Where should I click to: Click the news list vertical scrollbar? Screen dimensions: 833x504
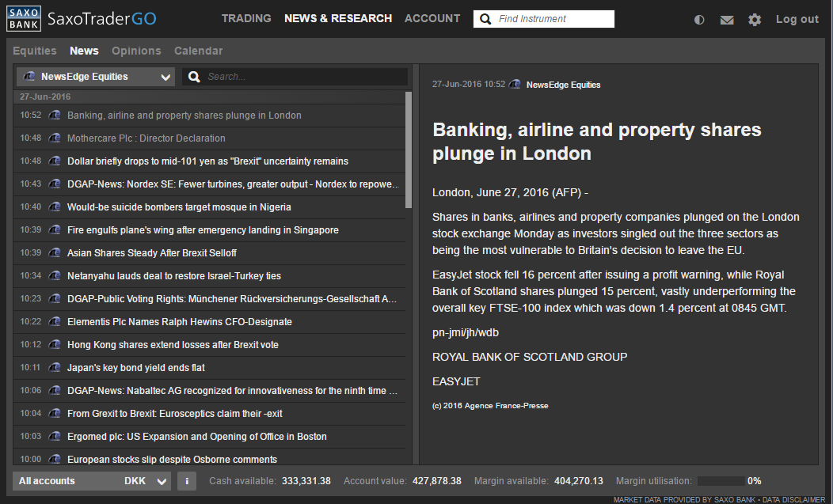[409, 150]
